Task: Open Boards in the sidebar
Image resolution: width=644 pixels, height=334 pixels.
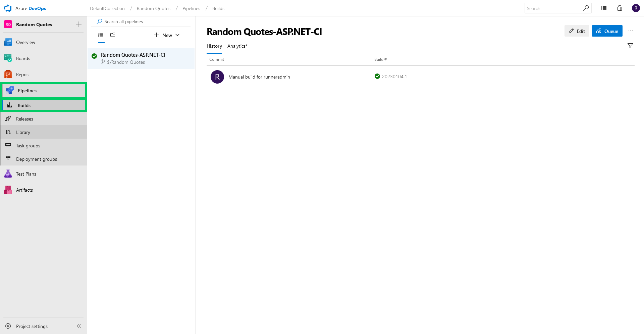Action: click(44, 58)
